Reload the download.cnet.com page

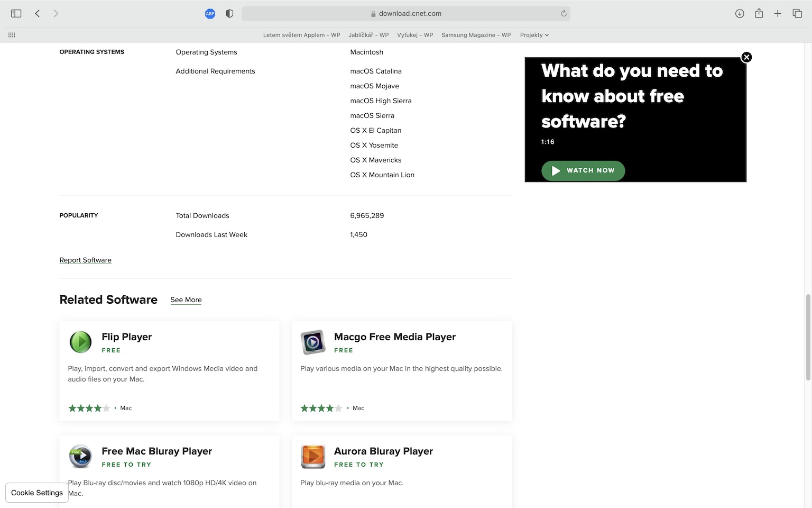(564, 14)
